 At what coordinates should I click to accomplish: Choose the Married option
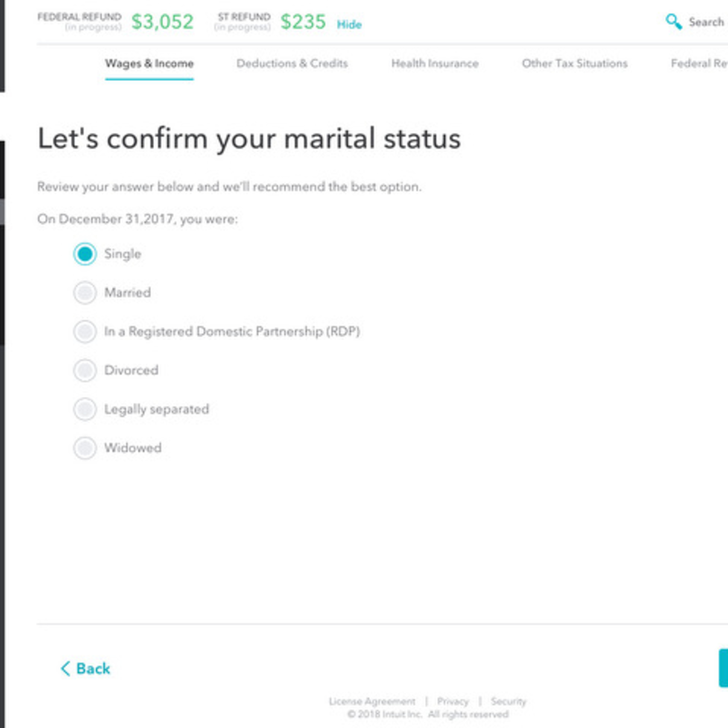coord(85,293)
